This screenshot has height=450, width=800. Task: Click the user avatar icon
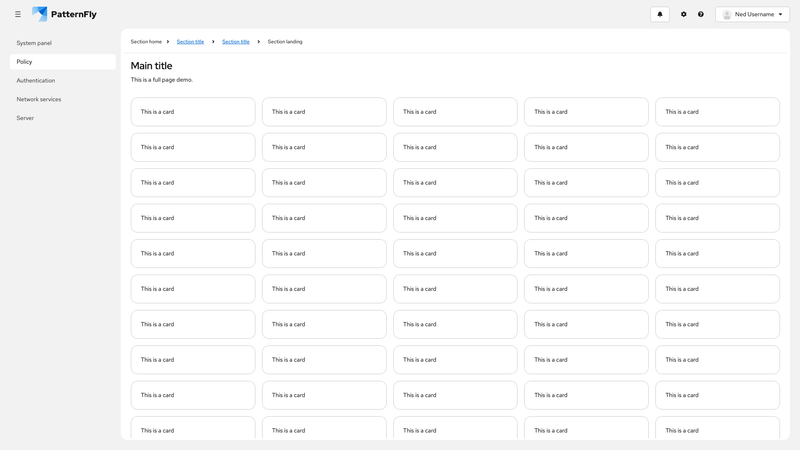tap(727, 15)
